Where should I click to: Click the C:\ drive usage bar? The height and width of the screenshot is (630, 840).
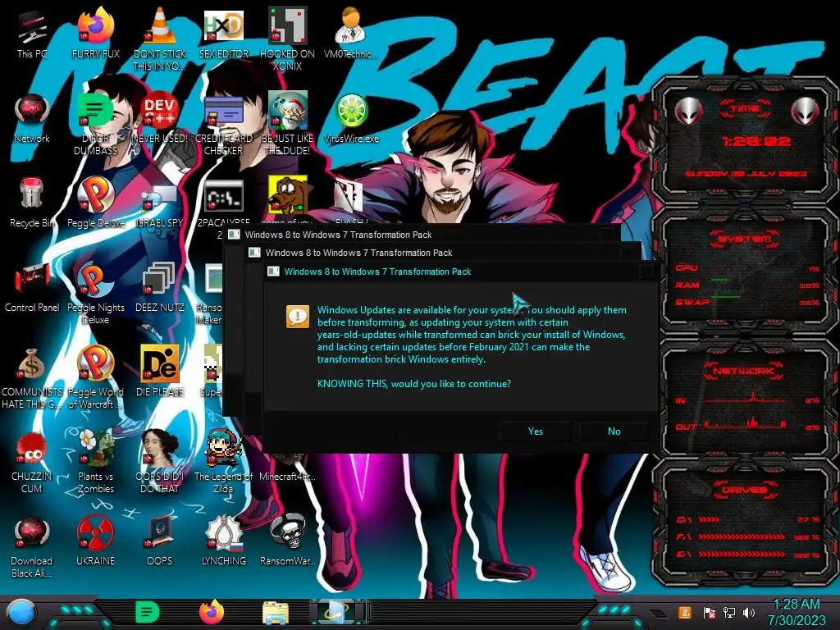(x=709, y=519)
